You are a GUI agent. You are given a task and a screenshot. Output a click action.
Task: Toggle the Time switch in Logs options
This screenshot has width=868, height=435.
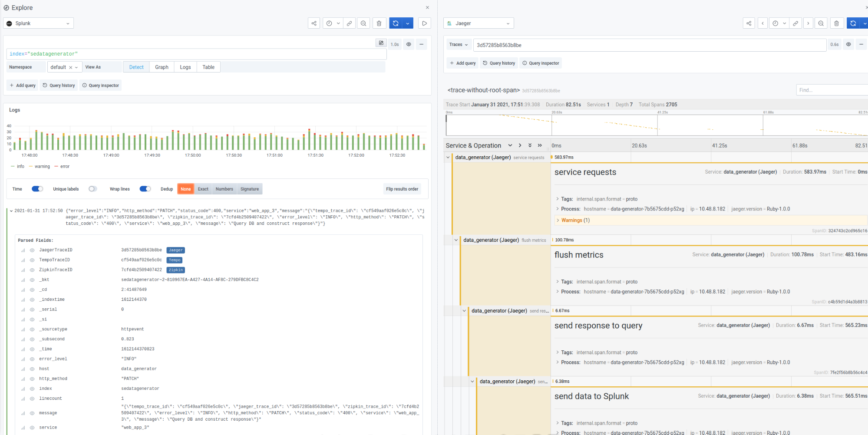pyautogui.click(x=37, y=189)
